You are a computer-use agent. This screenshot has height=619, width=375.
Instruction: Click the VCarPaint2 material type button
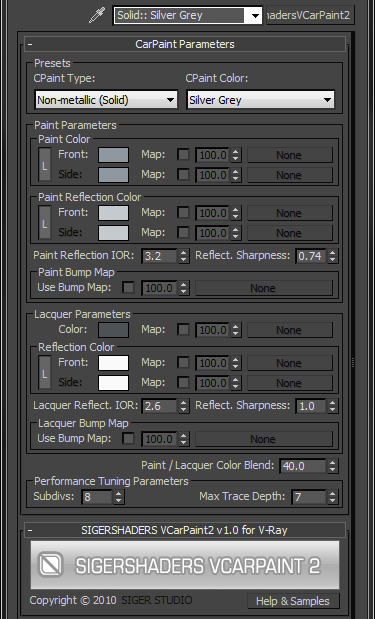pyautogui.click(x=310, y=15)
